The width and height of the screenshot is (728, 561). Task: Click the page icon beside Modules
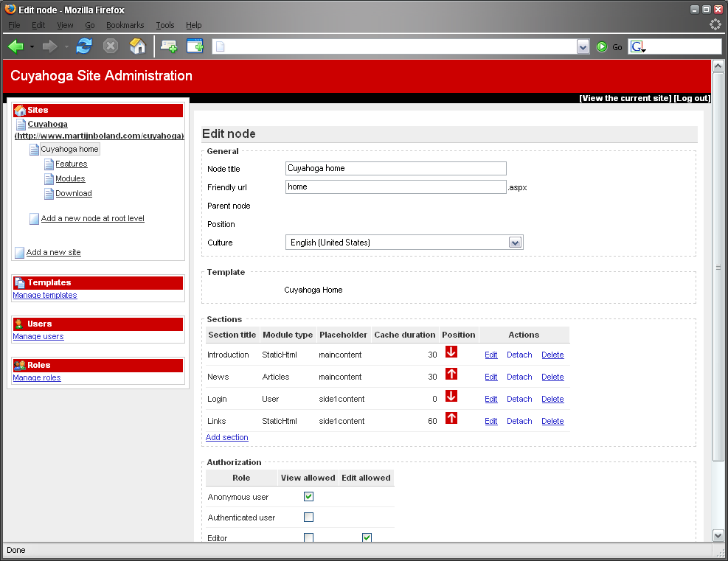49,179
